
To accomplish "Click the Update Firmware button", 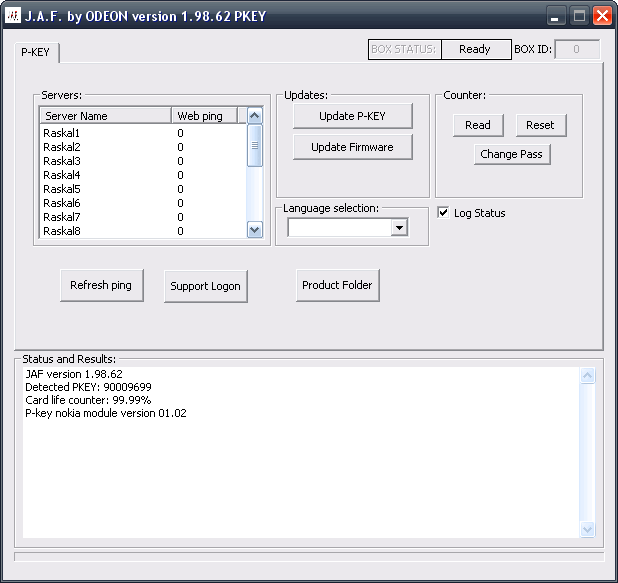I will [352, 147].
